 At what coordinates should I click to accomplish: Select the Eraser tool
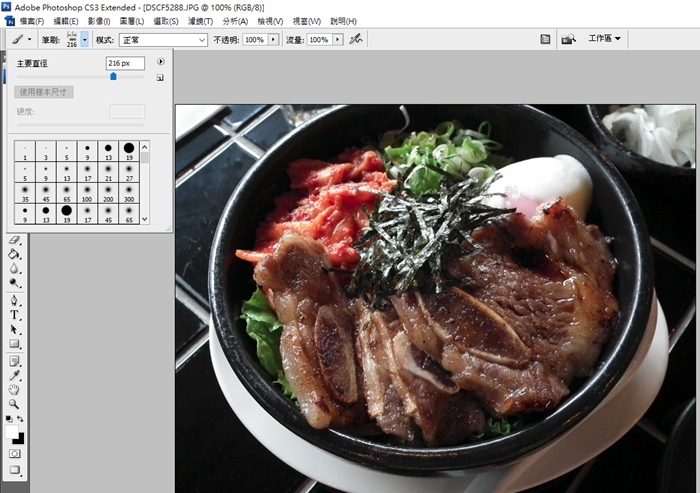15,240
